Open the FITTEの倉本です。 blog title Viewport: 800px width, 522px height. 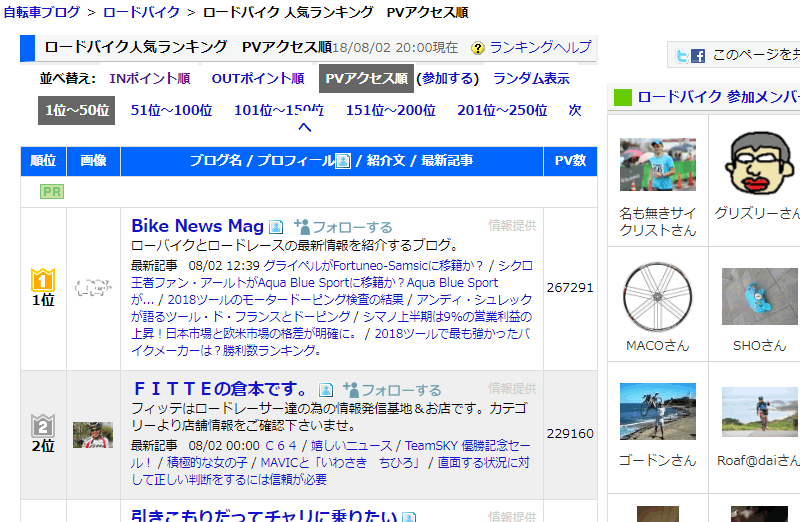point(220,389)
